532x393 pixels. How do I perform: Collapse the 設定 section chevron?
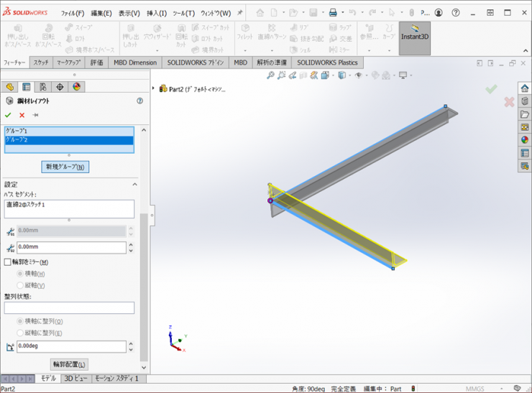(x=134, y=185)
